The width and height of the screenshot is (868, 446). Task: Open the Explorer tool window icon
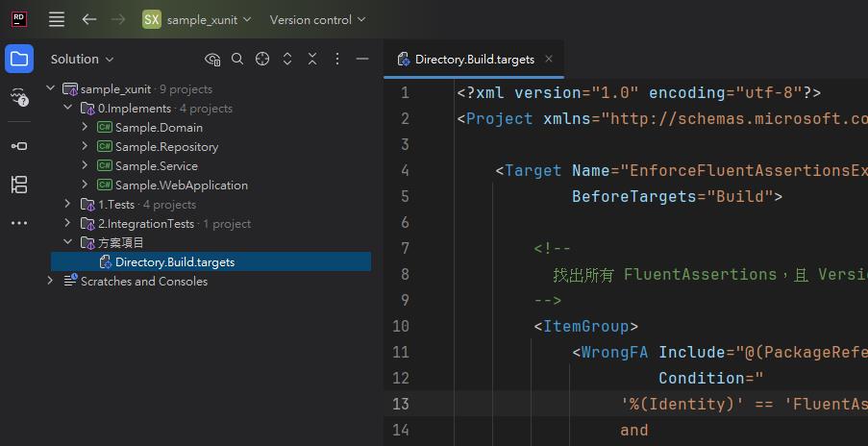click(19, 59)
